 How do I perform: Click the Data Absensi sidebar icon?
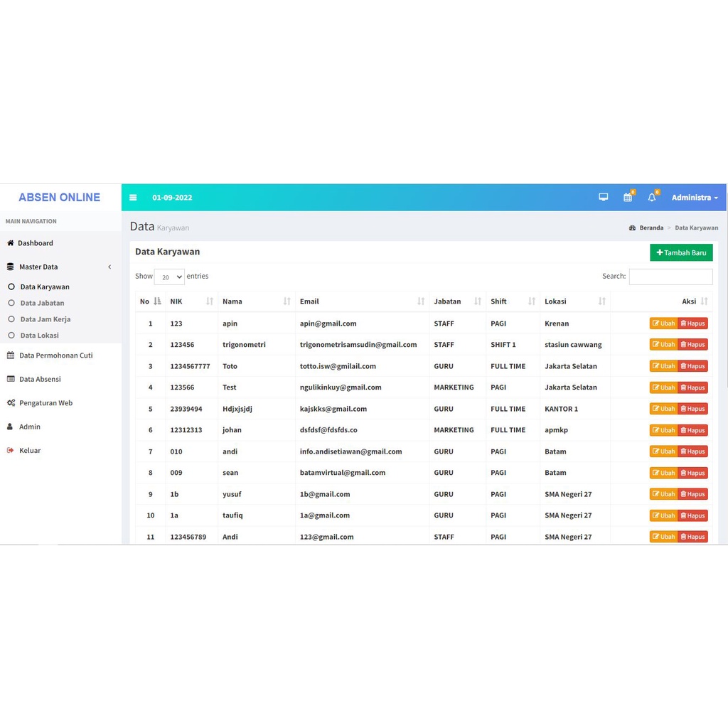point(11,379)
